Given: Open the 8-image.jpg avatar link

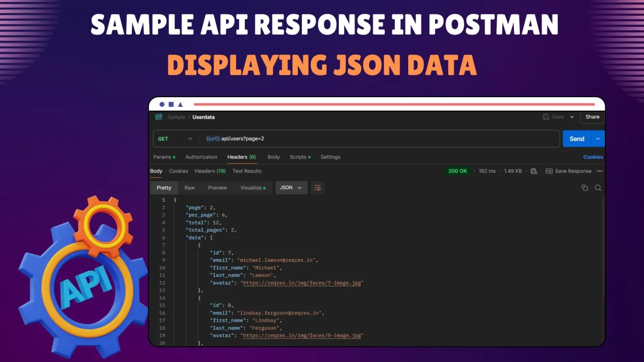Looking at the screenshot, I should pos(303,336).
